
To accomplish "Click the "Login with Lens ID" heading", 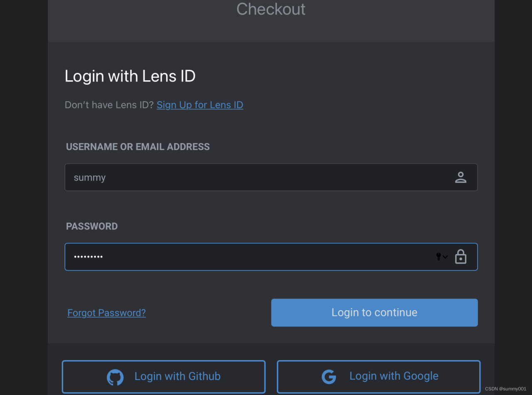I will pyautogui.click(x=130, y=76).
